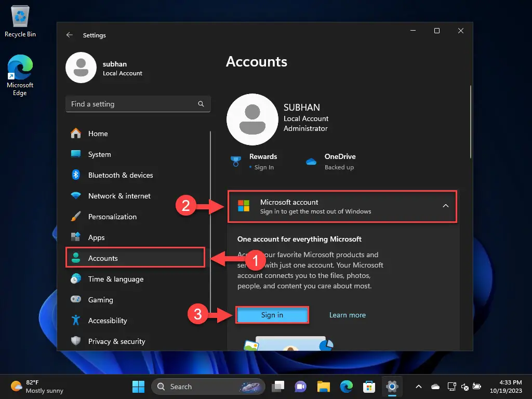Click Sign In under Rewards

point(264,167)
